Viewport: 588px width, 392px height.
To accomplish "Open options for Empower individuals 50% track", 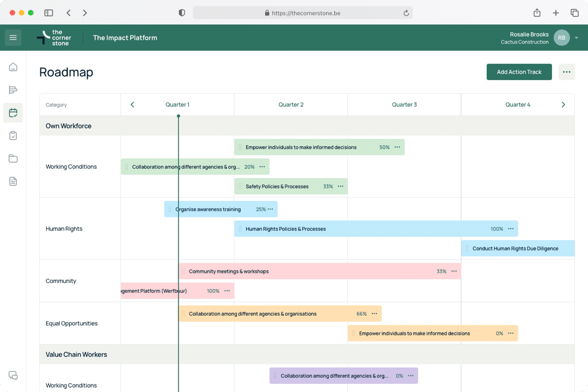I will point(397,147).
